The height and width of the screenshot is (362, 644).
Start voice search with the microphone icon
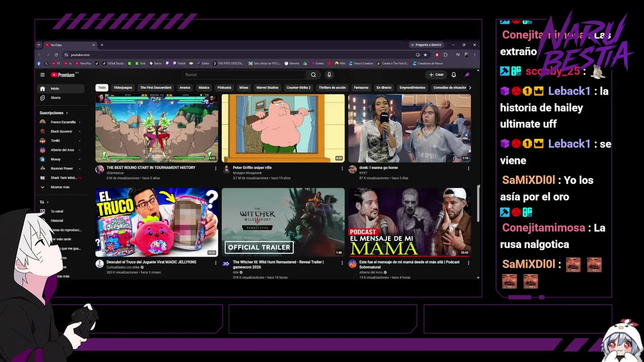point(329,75)
